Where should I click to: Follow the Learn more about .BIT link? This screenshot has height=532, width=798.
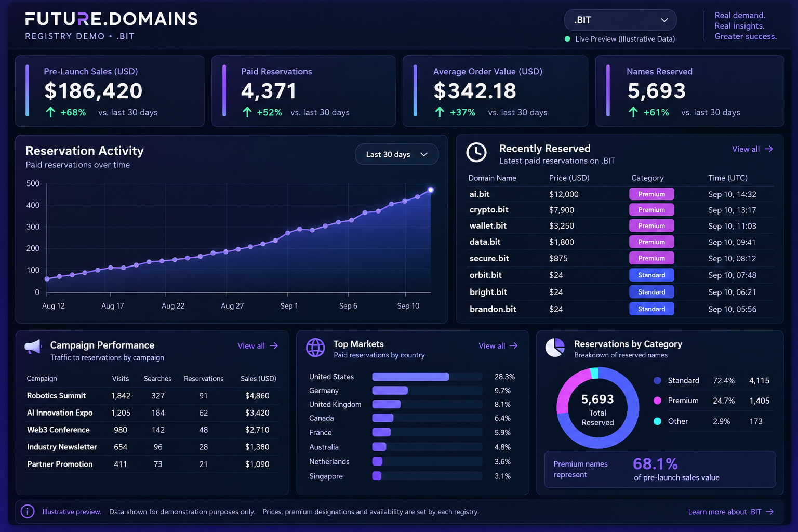(x=731, y=512)
